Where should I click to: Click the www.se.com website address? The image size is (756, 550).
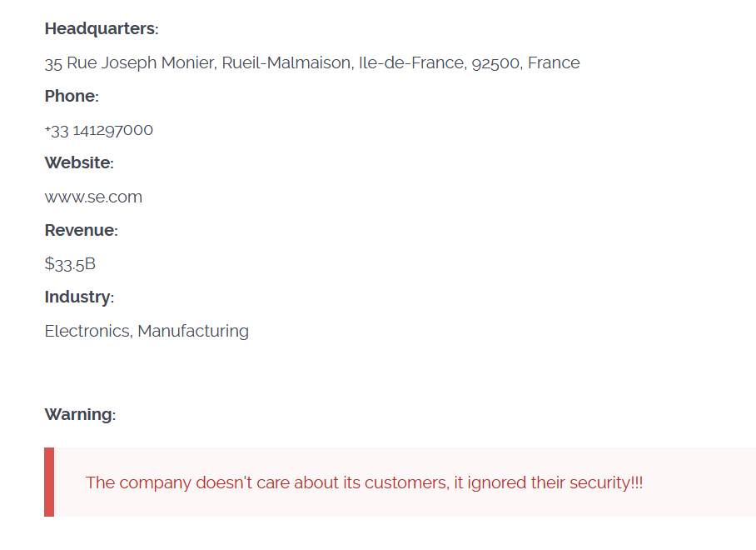point(93,197)
